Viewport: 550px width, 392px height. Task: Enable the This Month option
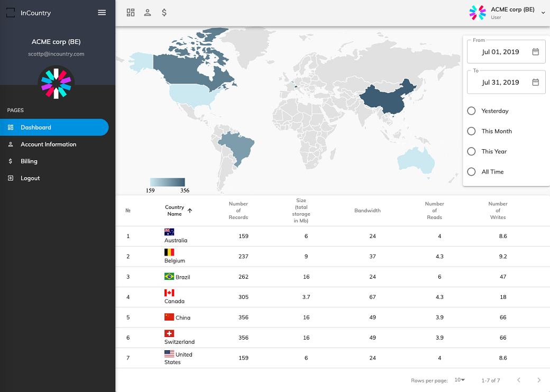[x=471, y=131]
